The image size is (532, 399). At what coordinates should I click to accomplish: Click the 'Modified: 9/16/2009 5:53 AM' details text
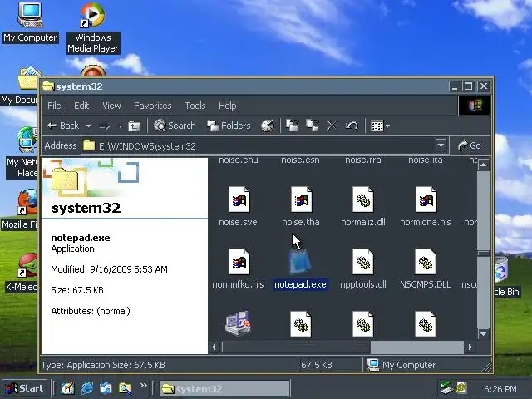[x=109, y=269]
